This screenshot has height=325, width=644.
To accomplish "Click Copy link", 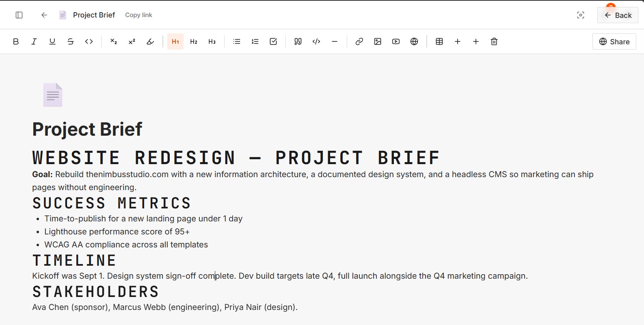I will [138, 15].
